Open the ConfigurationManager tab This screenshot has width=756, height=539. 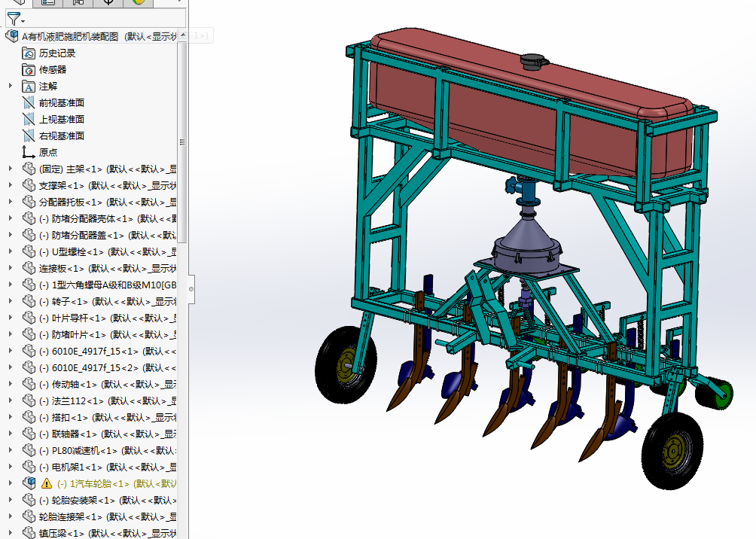78,2
